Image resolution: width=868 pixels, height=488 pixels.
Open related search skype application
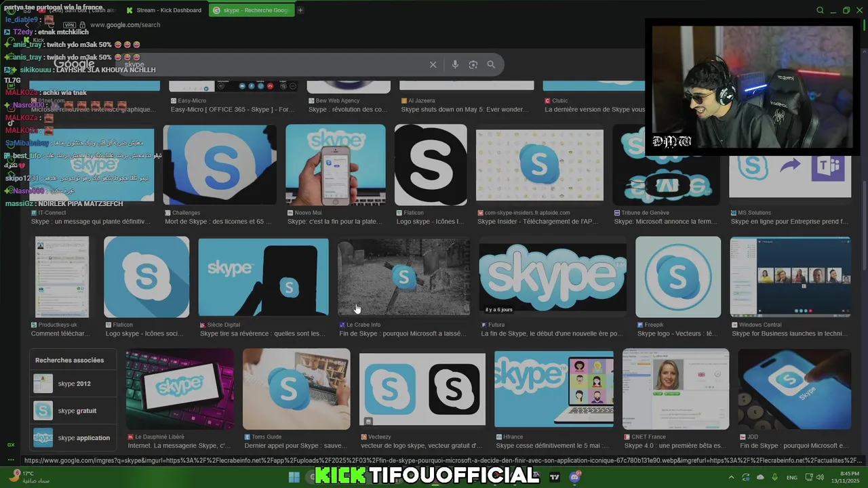73,438
